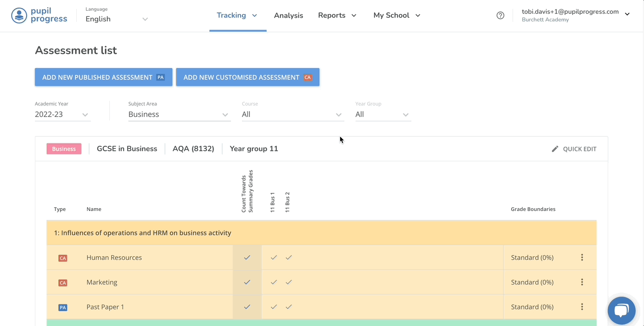
Task: Expand the Academic Year dropdown
Action: [62, 115]
